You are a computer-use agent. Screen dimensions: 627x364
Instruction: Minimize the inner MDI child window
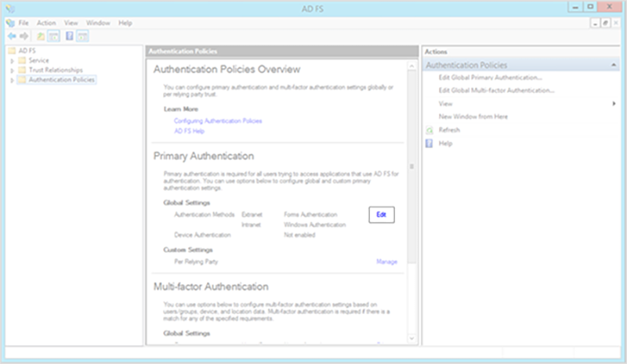pyautogui.click(x=595, y=23)
